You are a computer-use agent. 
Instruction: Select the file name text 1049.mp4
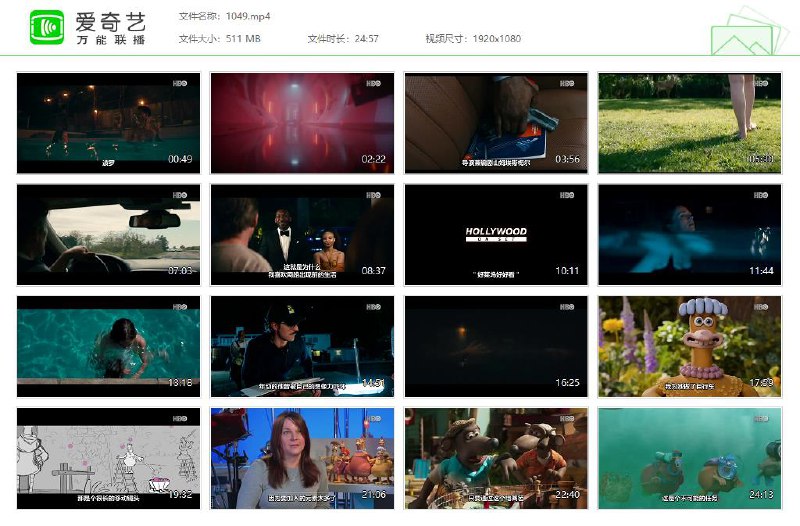point(248,16)
